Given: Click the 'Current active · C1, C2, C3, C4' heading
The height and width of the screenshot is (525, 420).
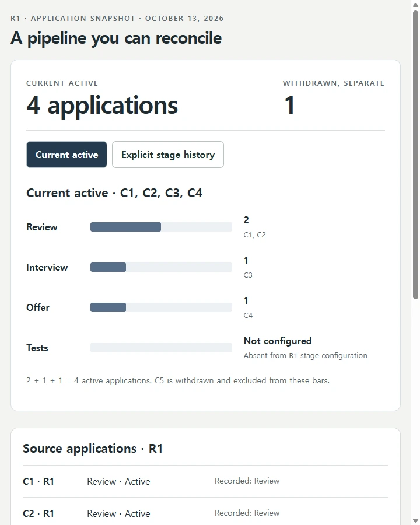Looking at the screenshot, I should [x=114, y=193].
